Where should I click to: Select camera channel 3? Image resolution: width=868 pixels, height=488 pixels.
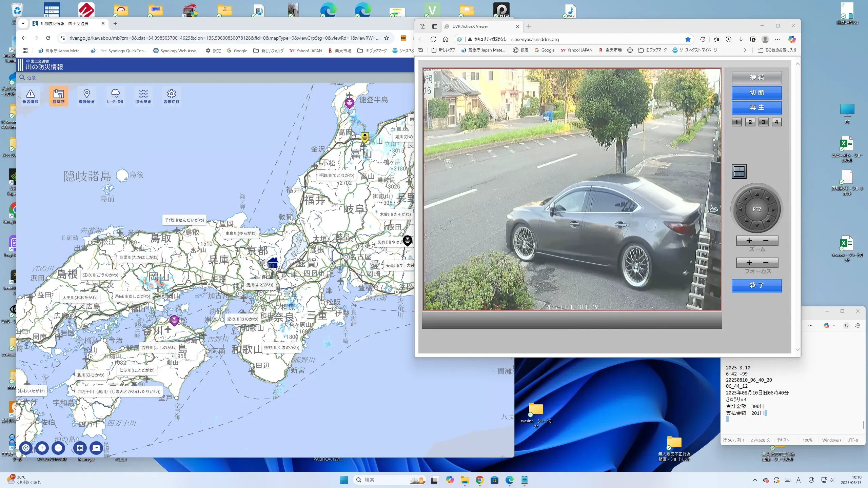coord(763,122)
